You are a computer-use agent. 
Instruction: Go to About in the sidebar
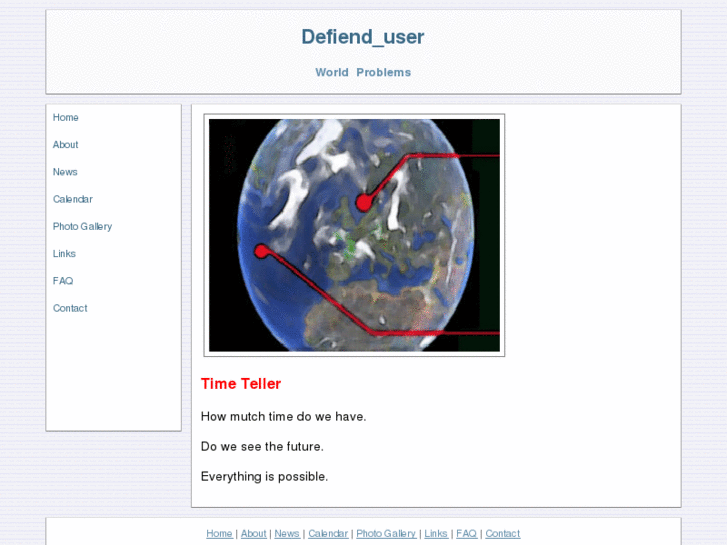[65, 145]
